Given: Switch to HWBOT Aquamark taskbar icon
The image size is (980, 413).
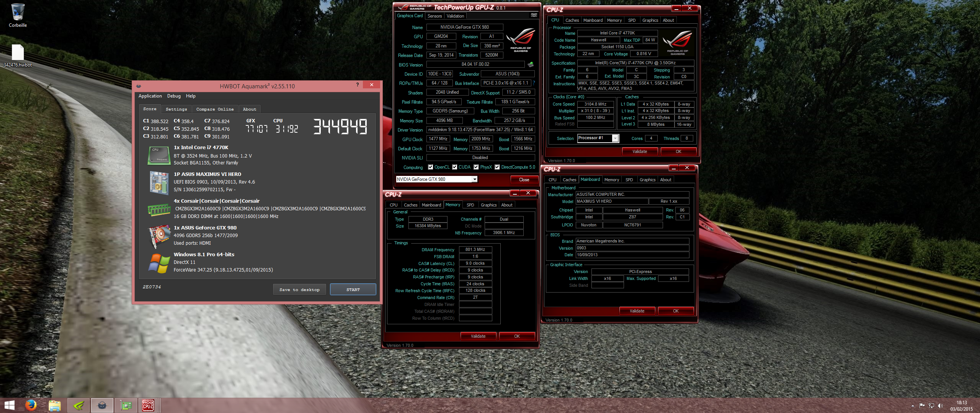Looking at the screenshot, I should [x=102, y=405].
